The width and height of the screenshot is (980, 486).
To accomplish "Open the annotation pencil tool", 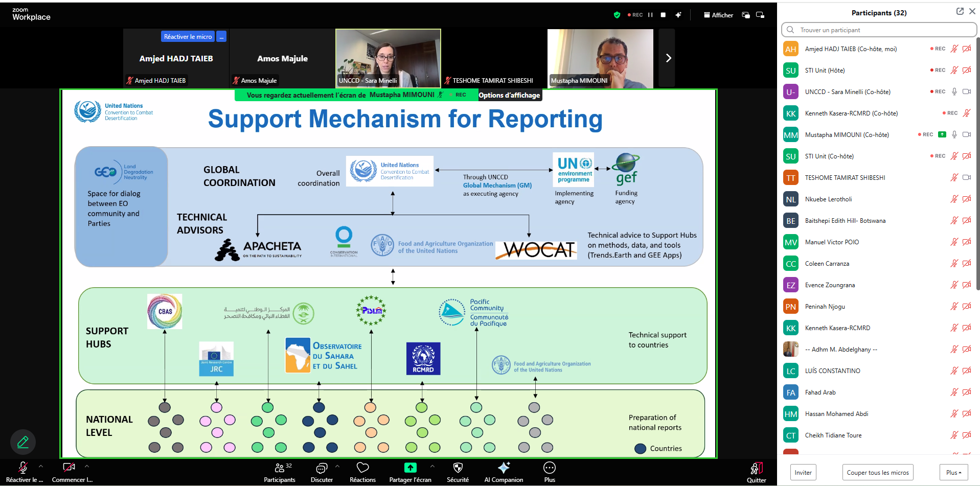I will (22, 442).
